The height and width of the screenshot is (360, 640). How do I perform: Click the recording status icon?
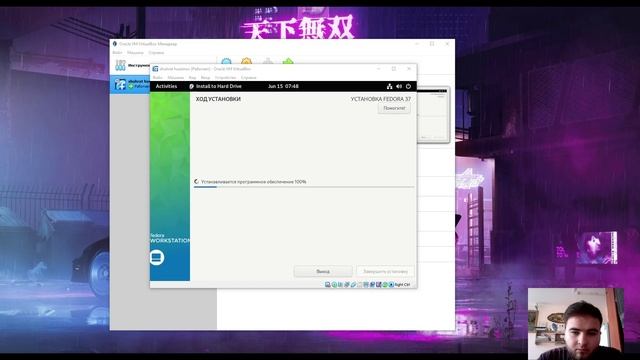coord(372,284)
